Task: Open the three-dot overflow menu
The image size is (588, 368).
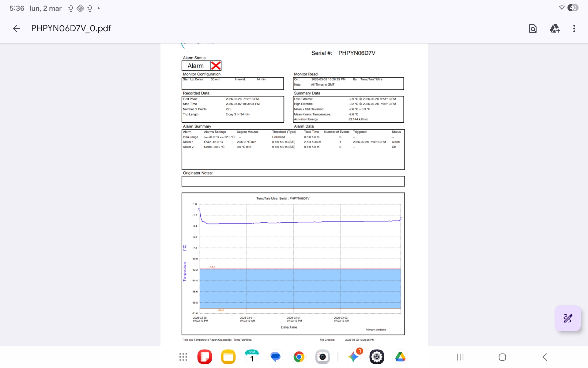Action: [x=574, y=29]
